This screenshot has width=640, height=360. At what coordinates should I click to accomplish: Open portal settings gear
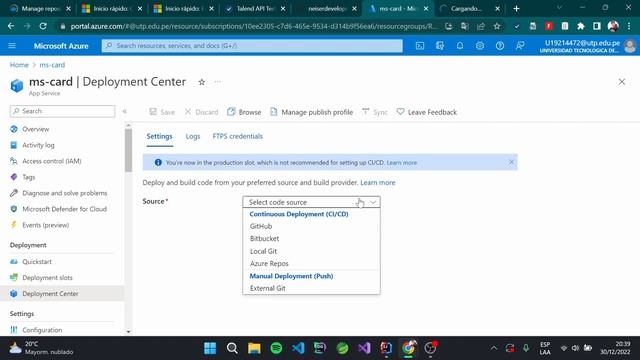click(x=480, y=46)
